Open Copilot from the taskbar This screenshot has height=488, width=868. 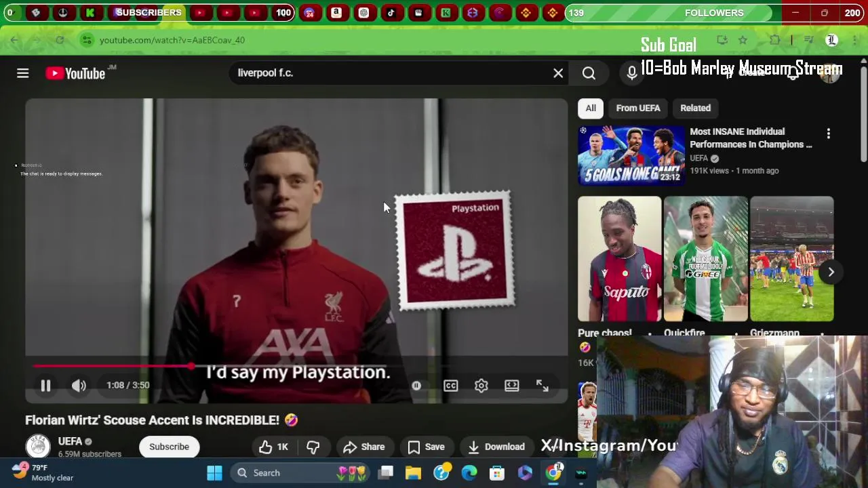[525, 473]
